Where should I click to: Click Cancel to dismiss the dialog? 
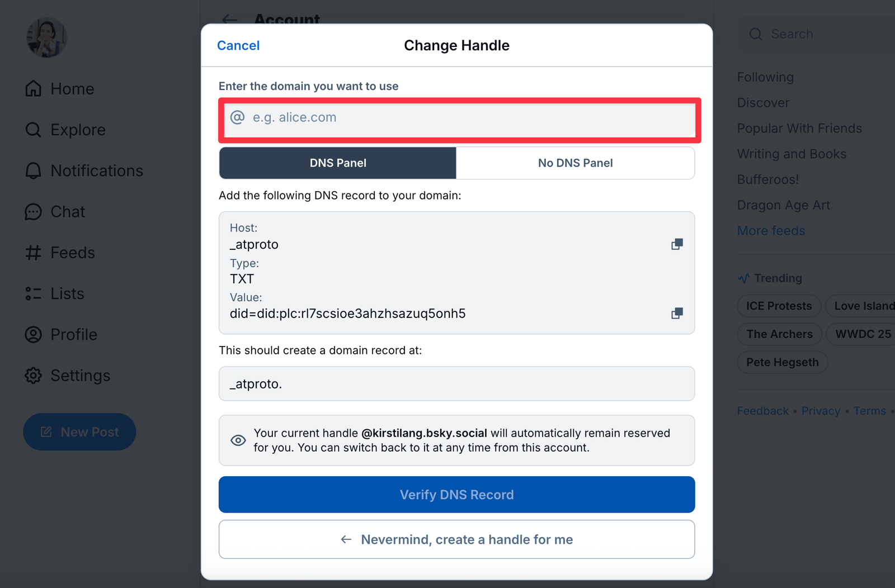[x=238, y=45]
